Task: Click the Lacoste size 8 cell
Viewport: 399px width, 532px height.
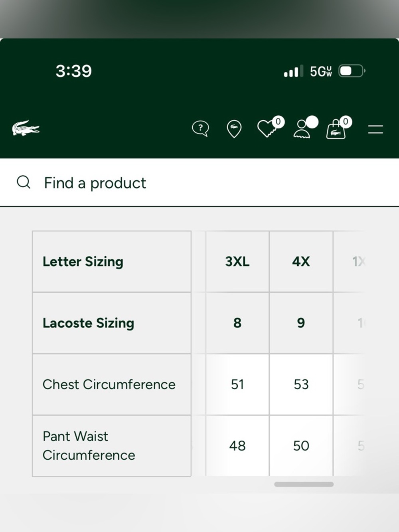Action: [x=237, y=323]
